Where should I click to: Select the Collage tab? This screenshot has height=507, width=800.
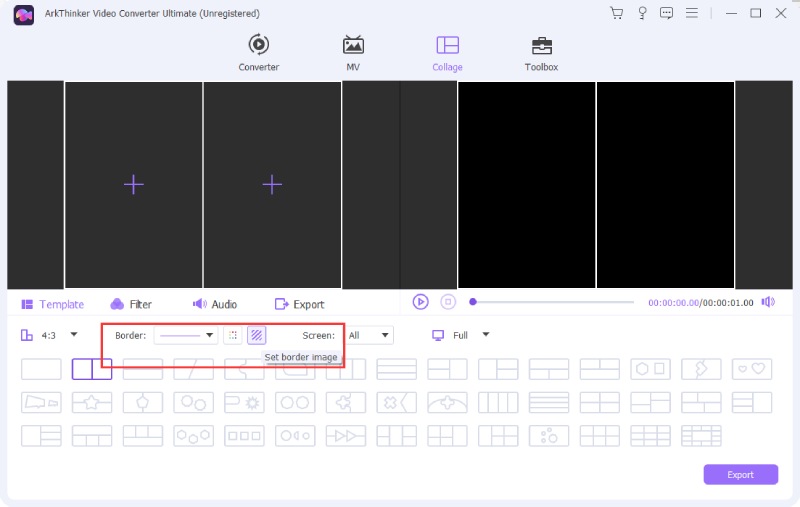pos(447,53)
